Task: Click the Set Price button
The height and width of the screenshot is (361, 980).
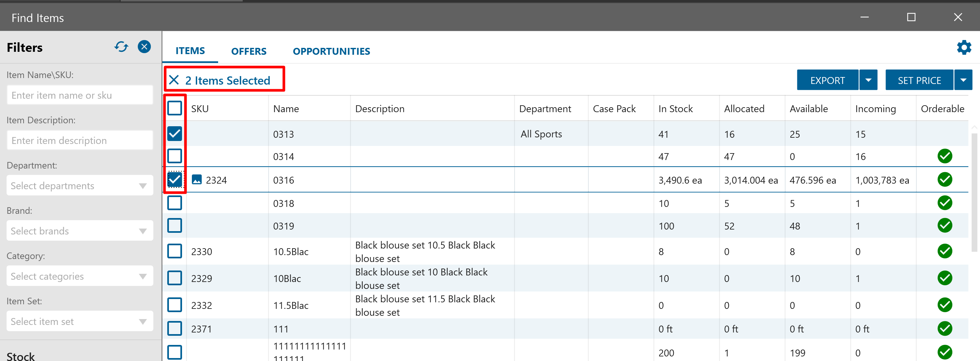Action: [919, 80]
